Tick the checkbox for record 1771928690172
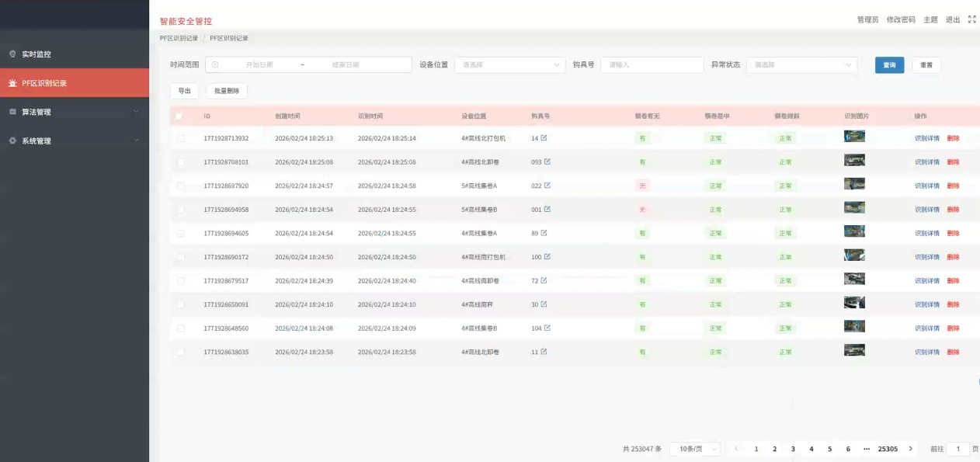980x462 pixels. 181,257
